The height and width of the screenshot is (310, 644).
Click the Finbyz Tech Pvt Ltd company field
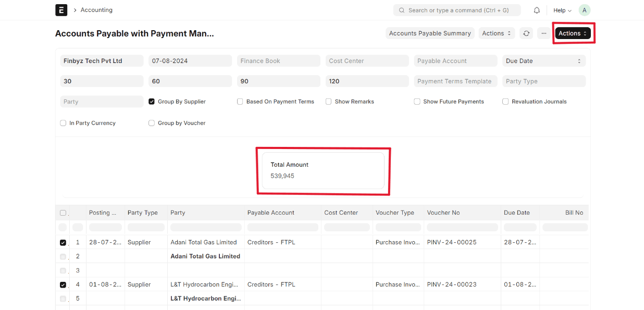pos(102,61)
